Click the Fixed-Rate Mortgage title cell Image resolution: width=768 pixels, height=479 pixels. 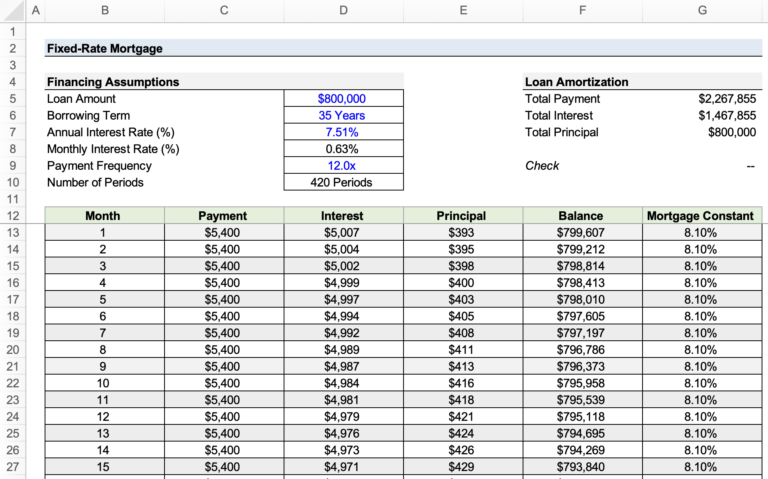pos(403,48)
